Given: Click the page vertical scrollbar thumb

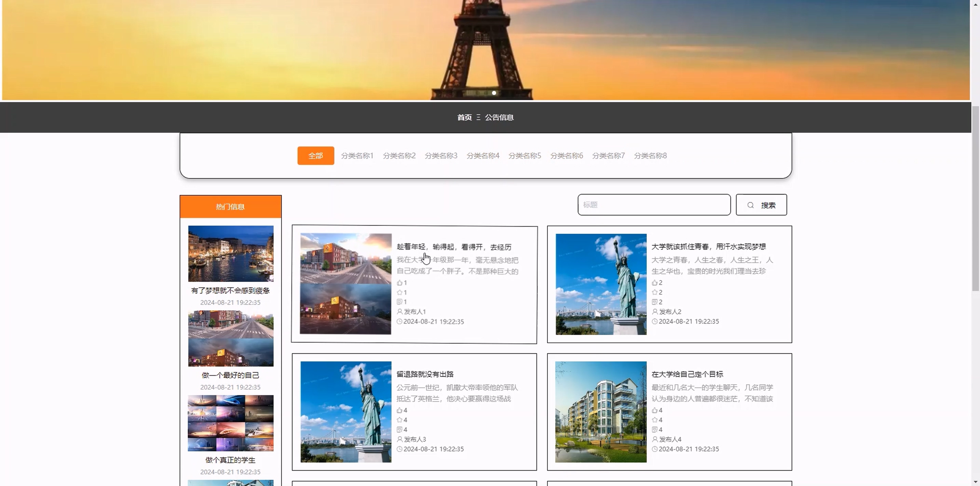Looking at the screenshot, I should (x=975, y=198).
